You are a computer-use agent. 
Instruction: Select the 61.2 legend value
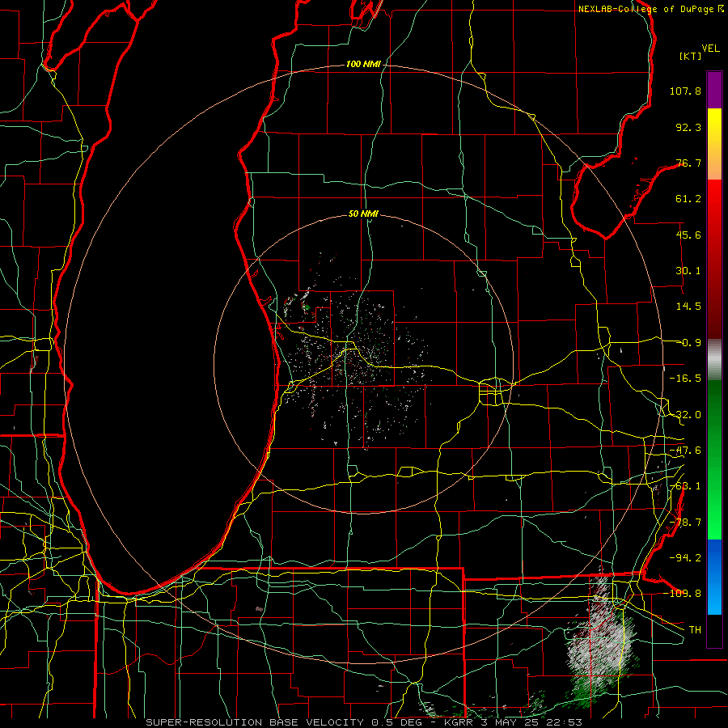(688, 199)
